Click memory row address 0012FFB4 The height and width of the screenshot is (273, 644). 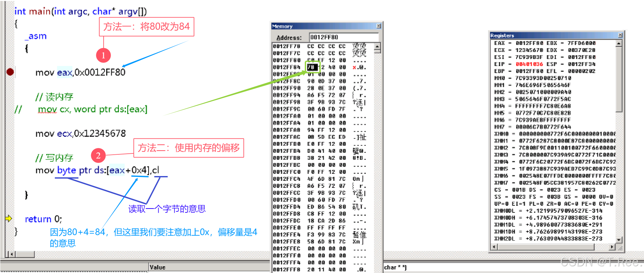286,151
